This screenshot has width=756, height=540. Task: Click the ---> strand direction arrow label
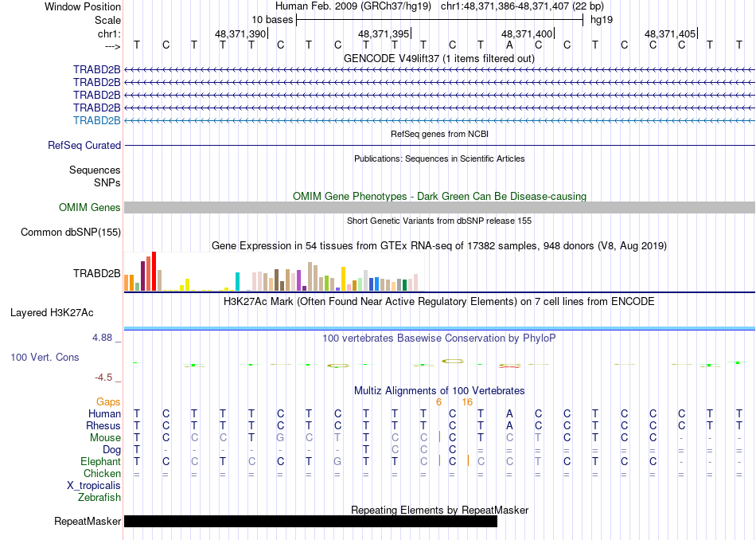113,46
